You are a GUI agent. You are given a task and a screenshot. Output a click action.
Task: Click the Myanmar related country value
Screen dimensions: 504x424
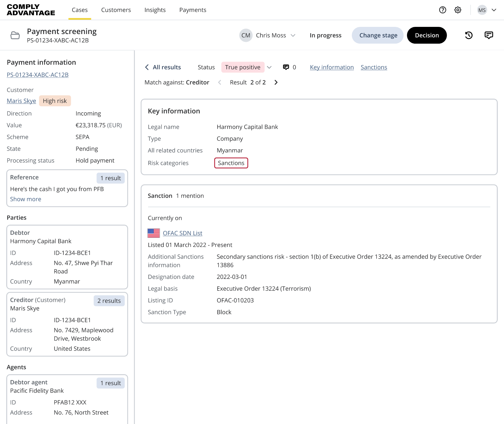[230, 150]
